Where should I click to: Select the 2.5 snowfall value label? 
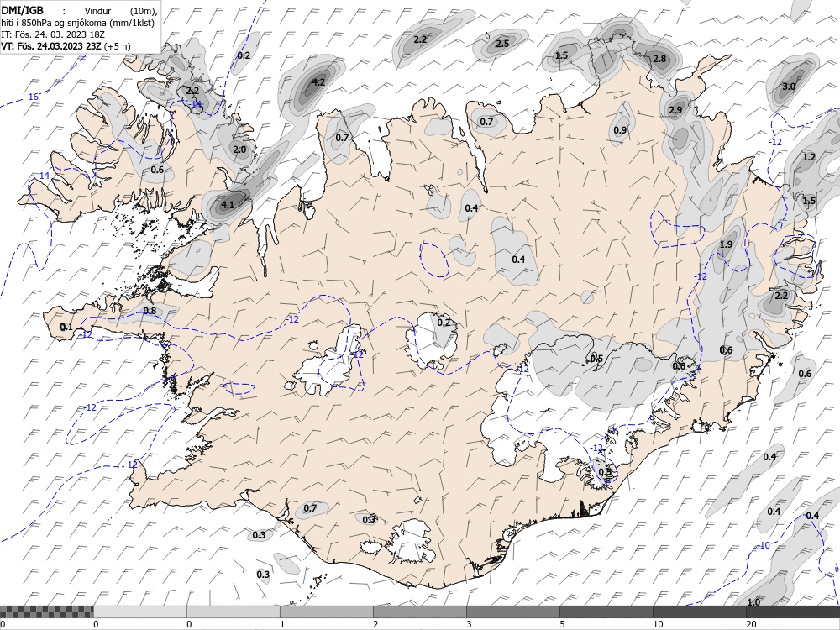tap(502, 44)
